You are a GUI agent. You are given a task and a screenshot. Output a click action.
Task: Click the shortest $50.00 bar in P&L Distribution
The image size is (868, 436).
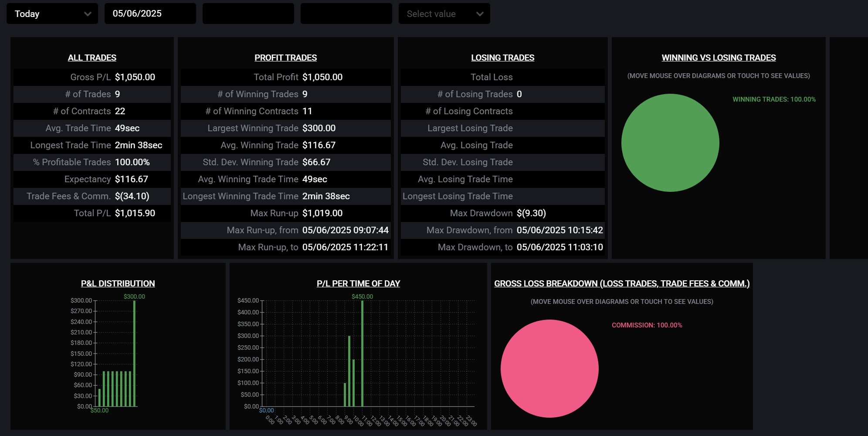pyautogui.click(x=99, y=398)
